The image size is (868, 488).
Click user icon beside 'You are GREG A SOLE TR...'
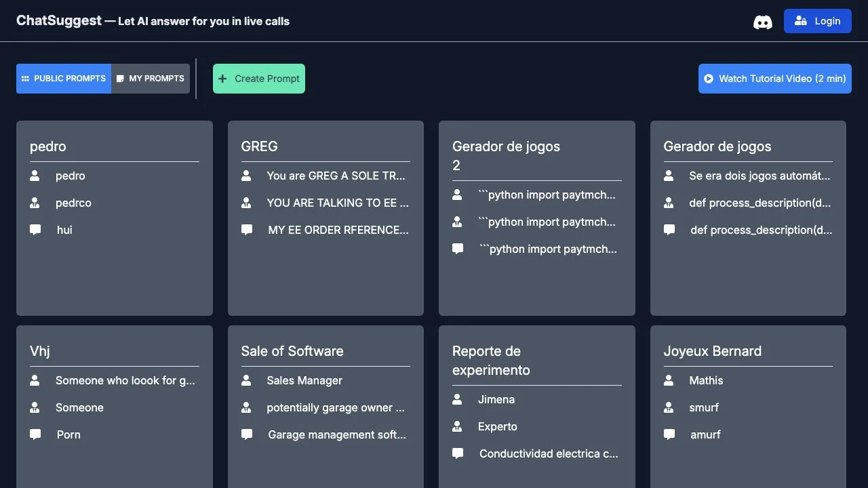(x=246, y=176)
